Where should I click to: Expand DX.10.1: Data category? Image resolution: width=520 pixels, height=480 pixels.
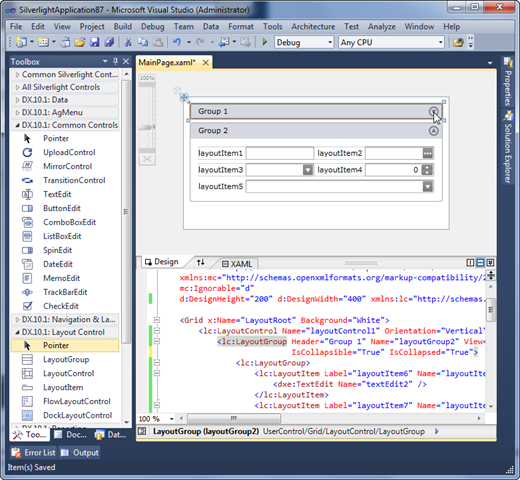(x=17, y=100)
